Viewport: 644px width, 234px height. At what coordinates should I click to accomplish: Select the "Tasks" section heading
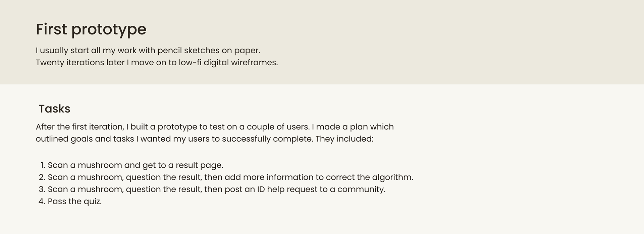coord(54,109)
